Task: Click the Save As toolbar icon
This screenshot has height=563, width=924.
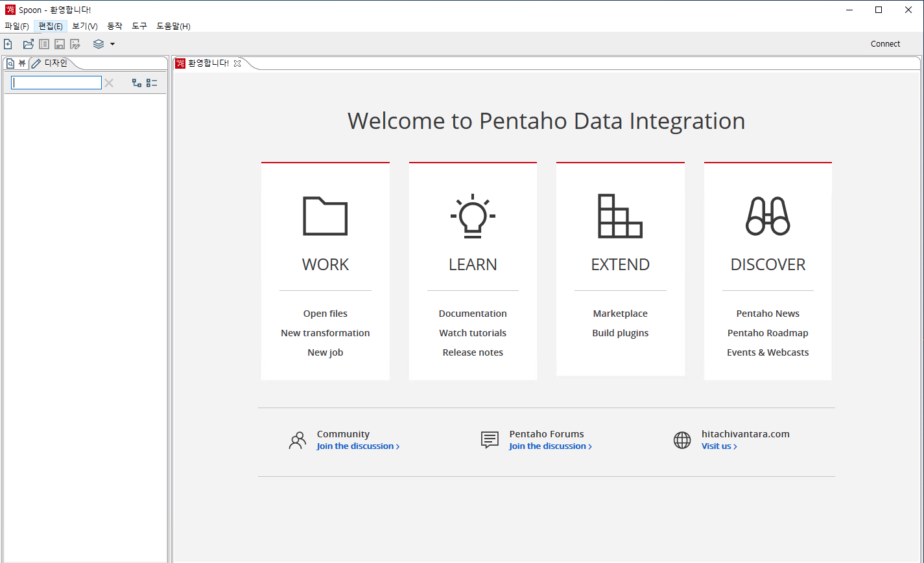Action: point(75,44)
